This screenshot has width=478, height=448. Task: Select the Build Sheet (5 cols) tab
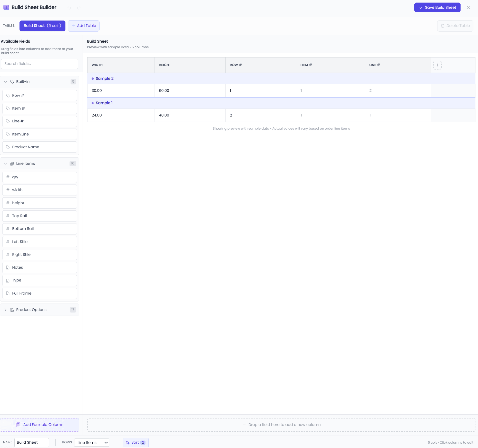(42, 26)
